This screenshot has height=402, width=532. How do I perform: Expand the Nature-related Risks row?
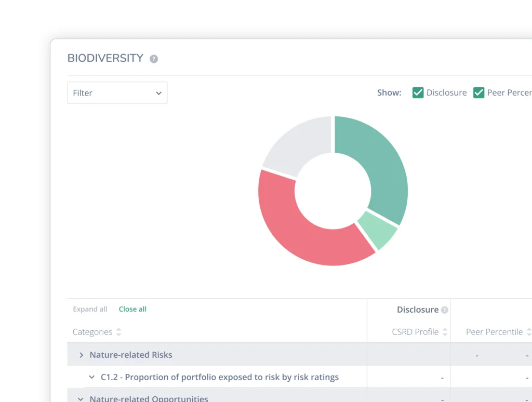tap(82, 355)
